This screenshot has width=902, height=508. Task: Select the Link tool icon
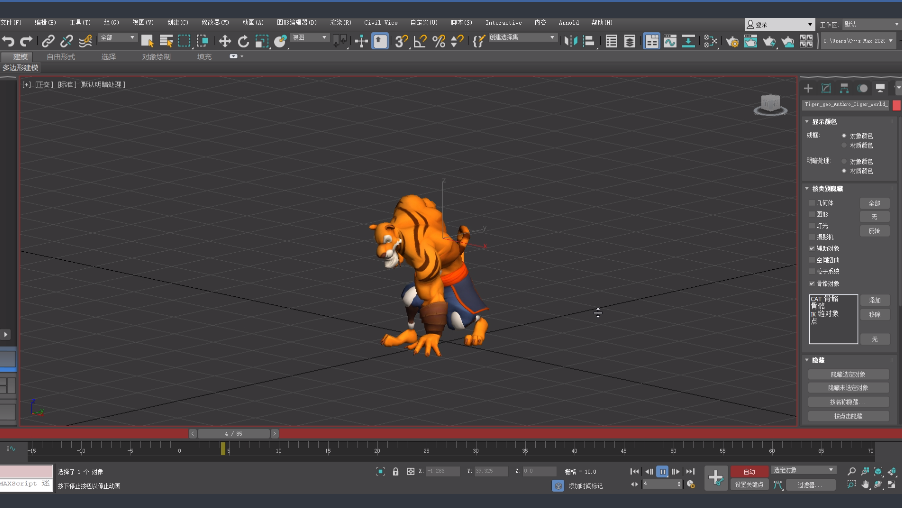(48, 41)
